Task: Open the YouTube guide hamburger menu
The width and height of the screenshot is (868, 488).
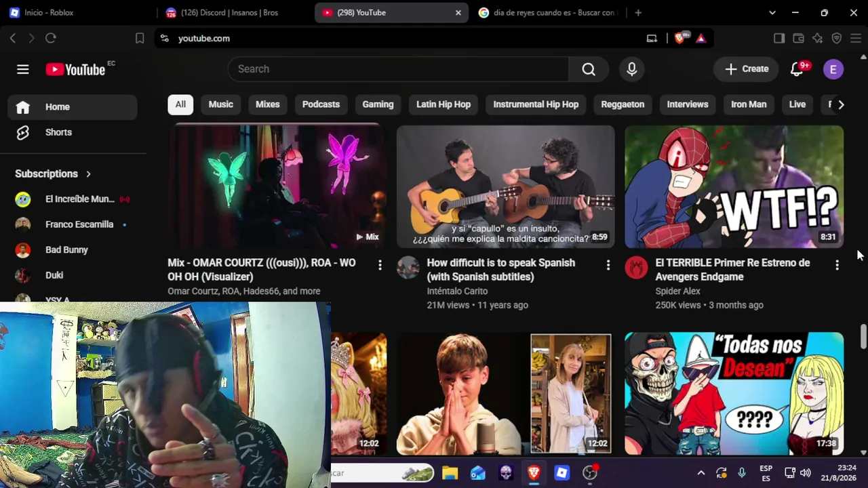Action: pyautogui.click(x=23, y=69)
